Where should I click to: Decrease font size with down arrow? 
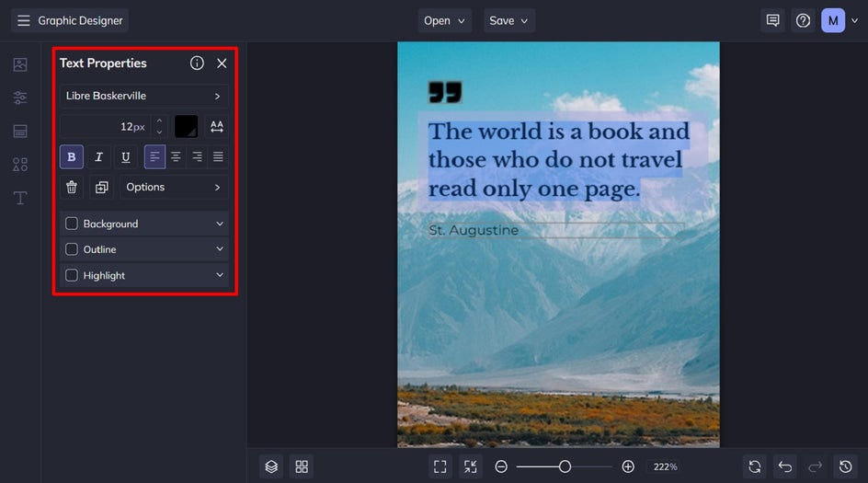pos(159,132)
